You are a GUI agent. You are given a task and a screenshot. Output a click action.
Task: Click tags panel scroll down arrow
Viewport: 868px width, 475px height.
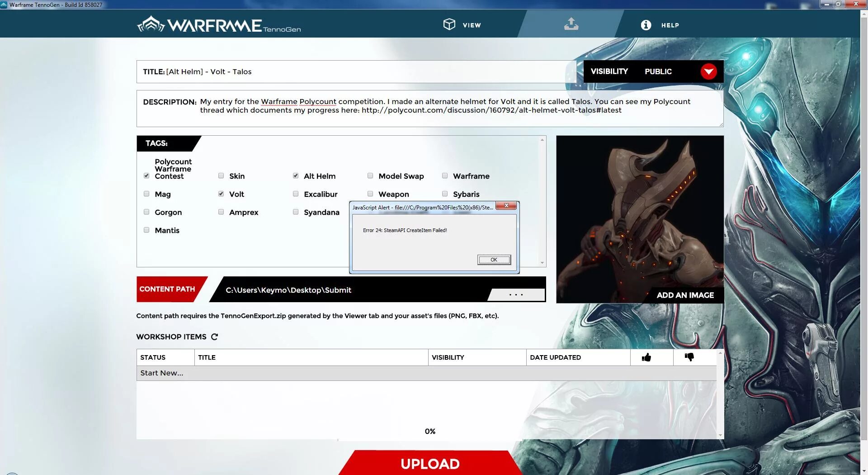(x=542, y=263)
